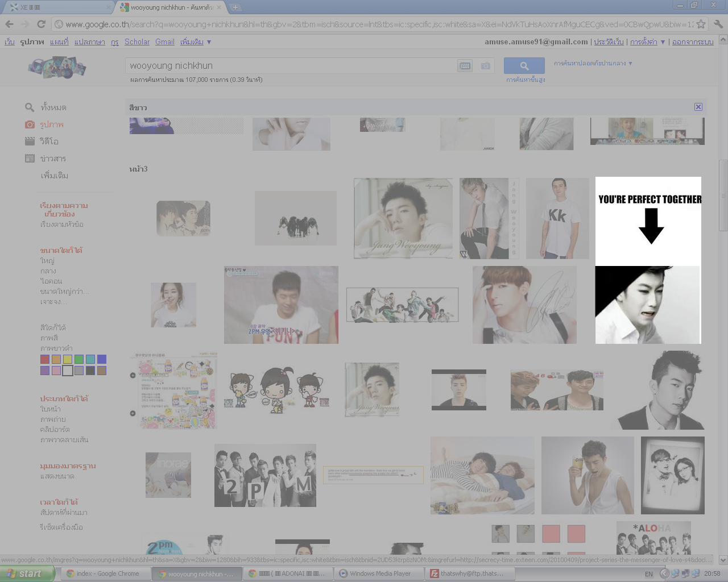The height and width of the screenshot is (582, 728).
Task: Click รีเซ็ตเครื่องมือ to reset tools
Action: pos(61,527)
